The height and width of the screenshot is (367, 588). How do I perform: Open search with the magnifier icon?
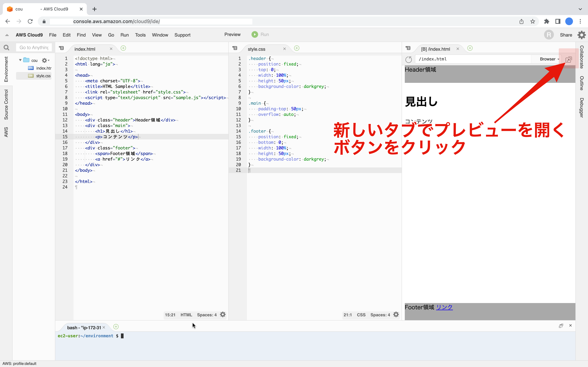click(x=6, y=48)
